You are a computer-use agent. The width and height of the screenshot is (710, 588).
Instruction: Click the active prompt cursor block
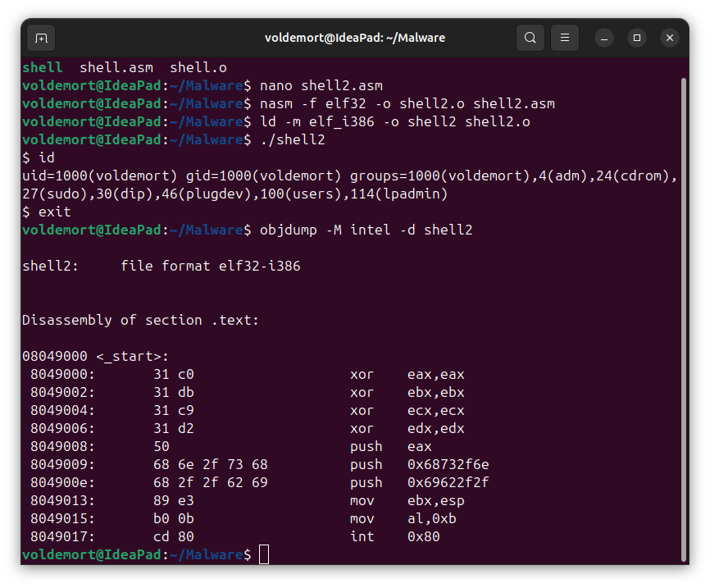point(264,554)
